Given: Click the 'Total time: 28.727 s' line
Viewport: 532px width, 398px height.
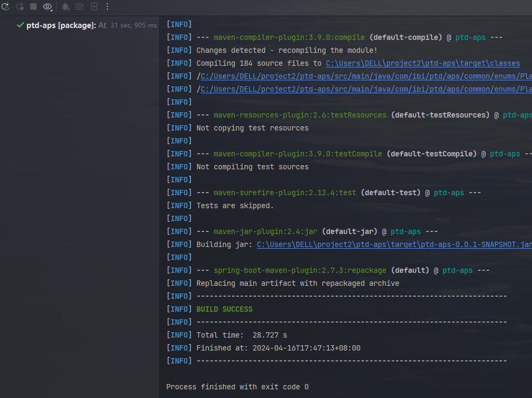Looking at the screenshot, I should 242,335.
